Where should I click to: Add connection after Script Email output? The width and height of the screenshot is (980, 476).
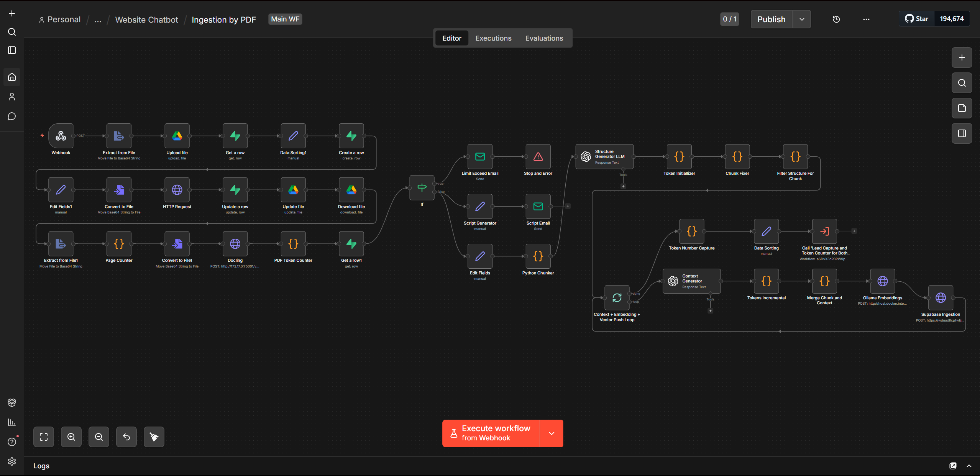(568, 206)
